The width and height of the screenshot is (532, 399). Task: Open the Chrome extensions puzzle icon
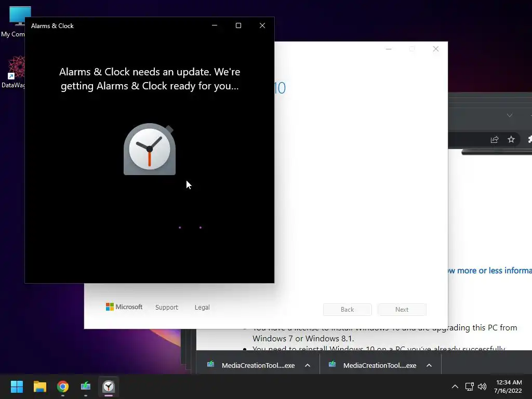click(529, 139)
